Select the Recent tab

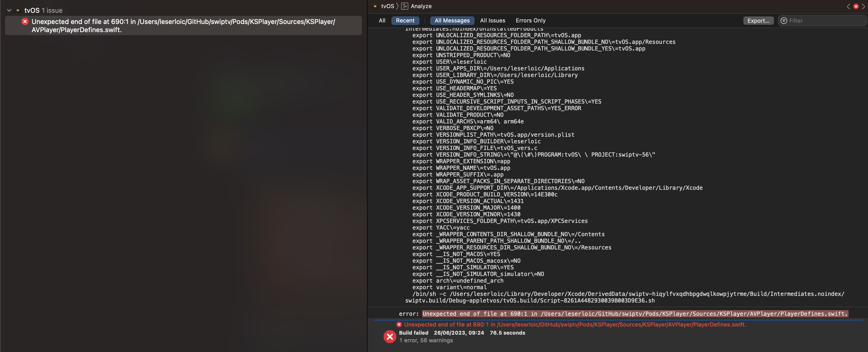[x=405, y=20]
